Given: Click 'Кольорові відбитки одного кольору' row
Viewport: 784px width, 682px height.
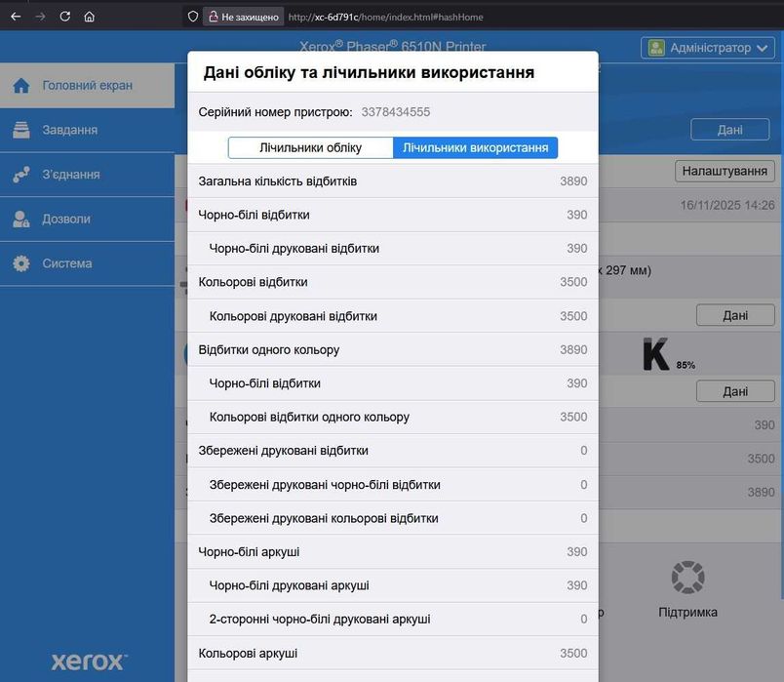Looking at the screenshot, I should point(393,417).
